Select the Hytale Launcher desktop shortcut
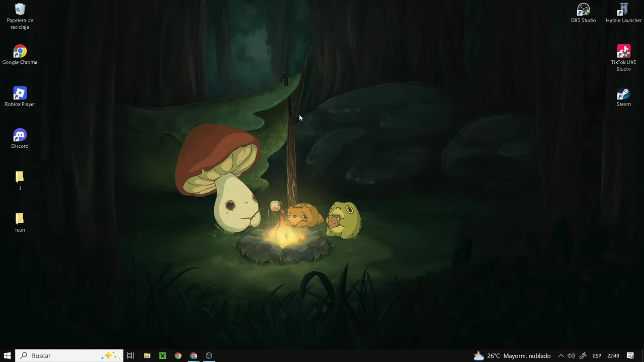 623,13
